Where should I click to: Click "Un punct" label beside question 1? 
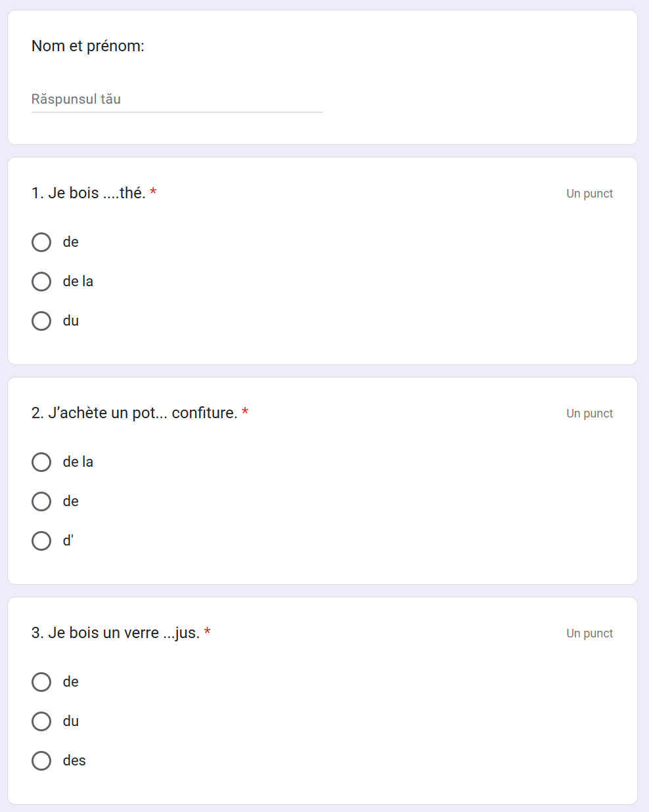click(x=589, y=194)
